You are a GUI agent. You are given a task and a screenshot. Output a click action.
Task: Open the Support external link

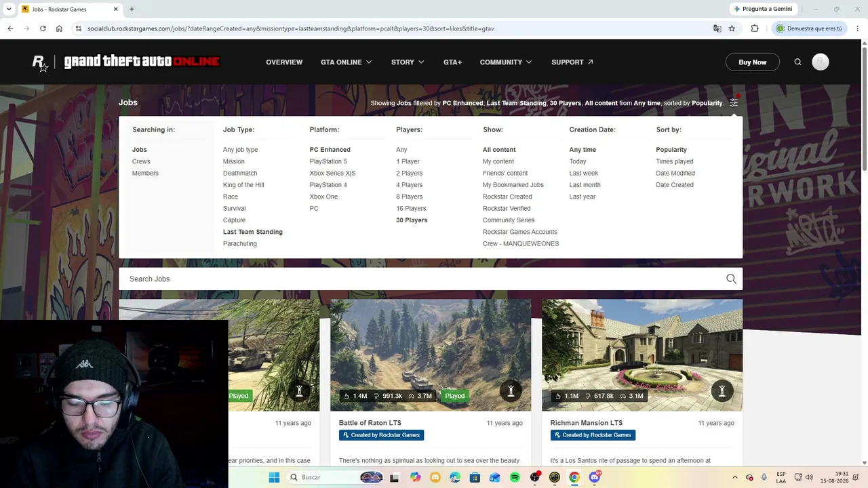click(572, 62)
